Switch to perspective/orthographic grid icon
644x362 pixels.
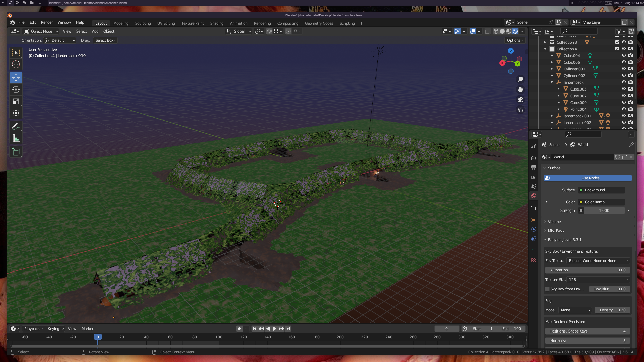tap(520, 110)
